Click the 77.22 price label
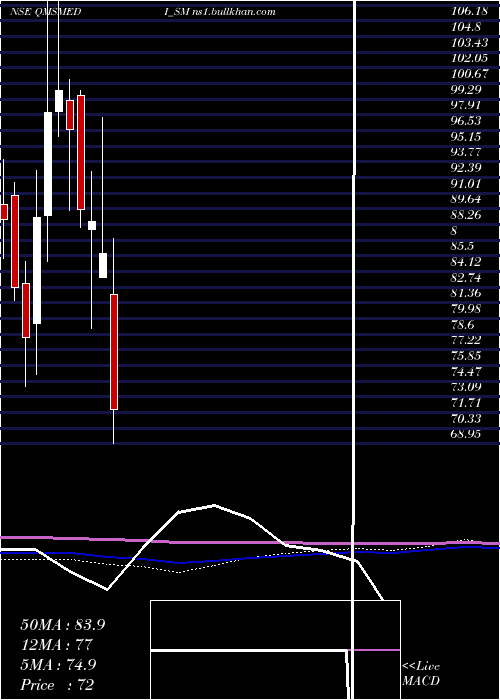The image size is (500, 700). click(x=466, y=340)
